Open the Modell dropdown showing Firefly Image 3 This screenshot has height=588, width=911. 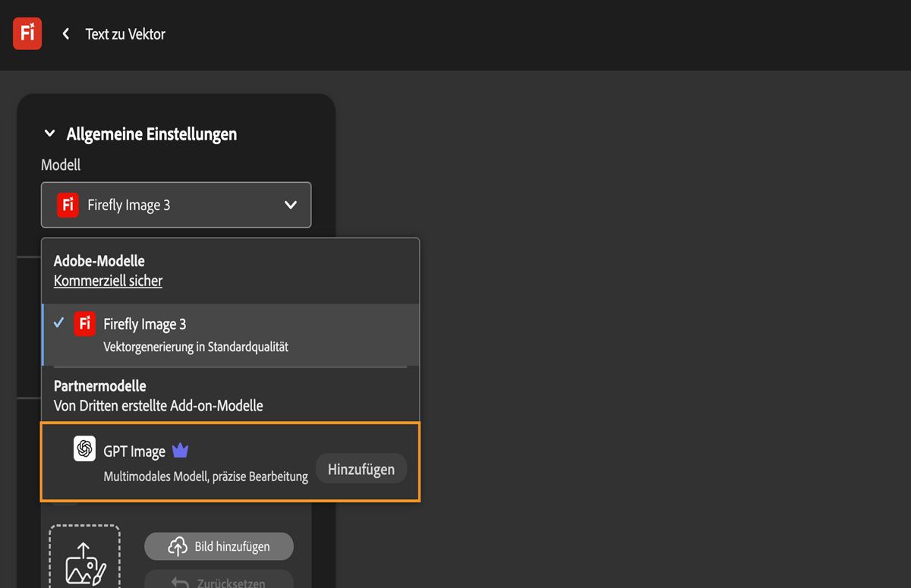[176, 205]
